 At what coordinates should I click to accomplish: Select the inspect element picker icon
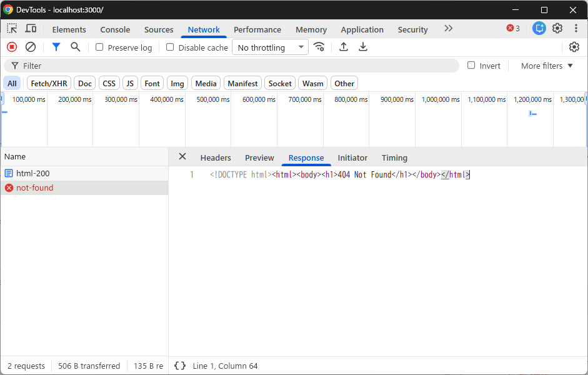pos(12,29)
